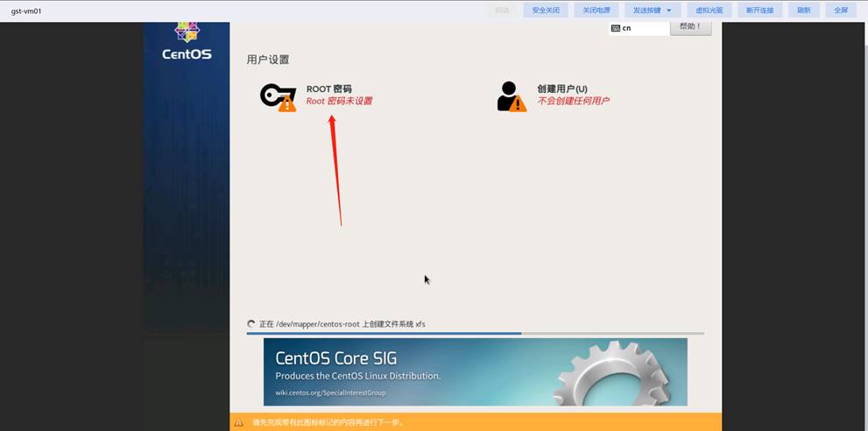Click 断开连接 (disconnect) in the toolbar
The height and width of the screenshot is (431, 868).
tap(759, 11)
